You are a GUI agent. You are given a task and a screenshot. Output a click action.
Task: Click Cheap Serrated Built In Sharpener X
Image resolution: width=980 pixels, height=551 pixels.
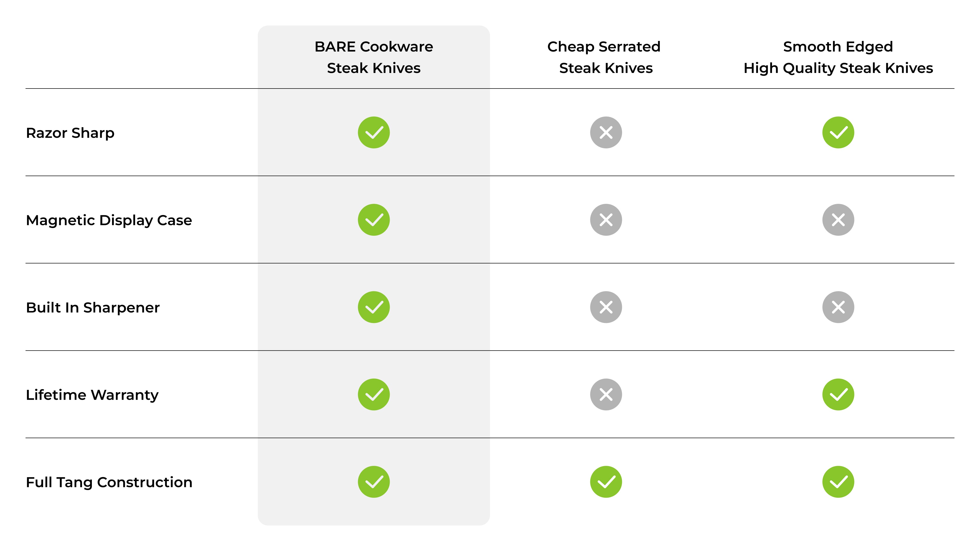pyautogui.click(x=606, y=307)
